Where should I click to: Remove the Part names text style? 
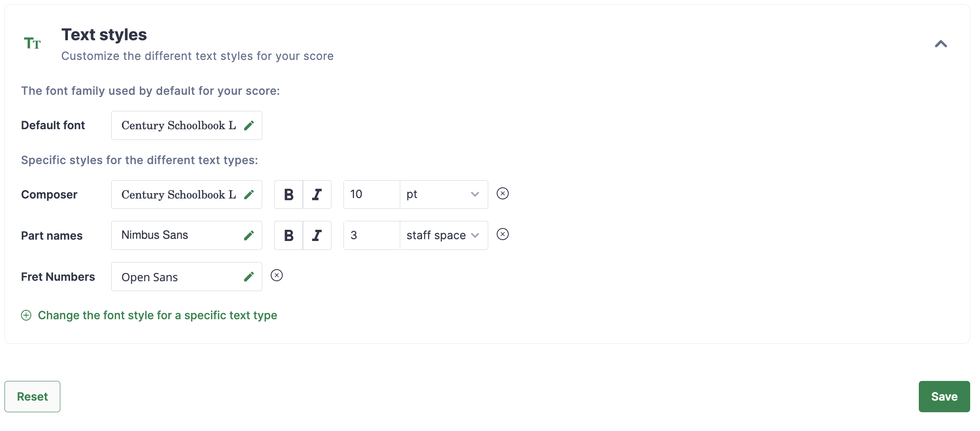coord(503,234)
